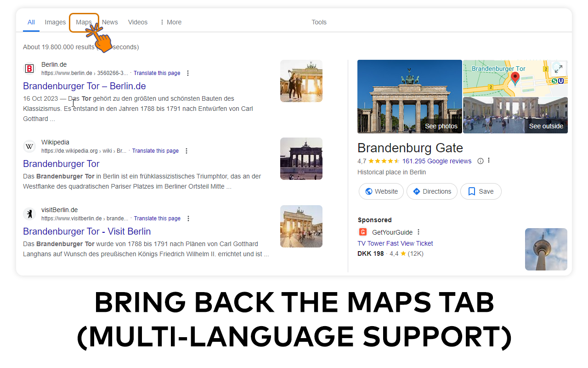The height and width of the screenshot is (368, 588).
Task: Select the All results tab
Action: (x=31, y=22)
